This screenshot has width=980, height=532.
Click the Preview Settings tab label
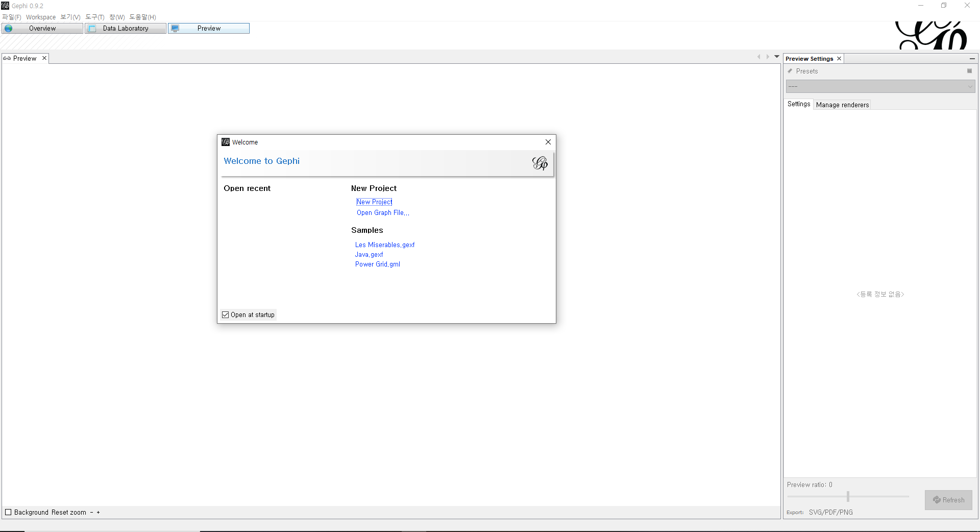pos(809,59)
